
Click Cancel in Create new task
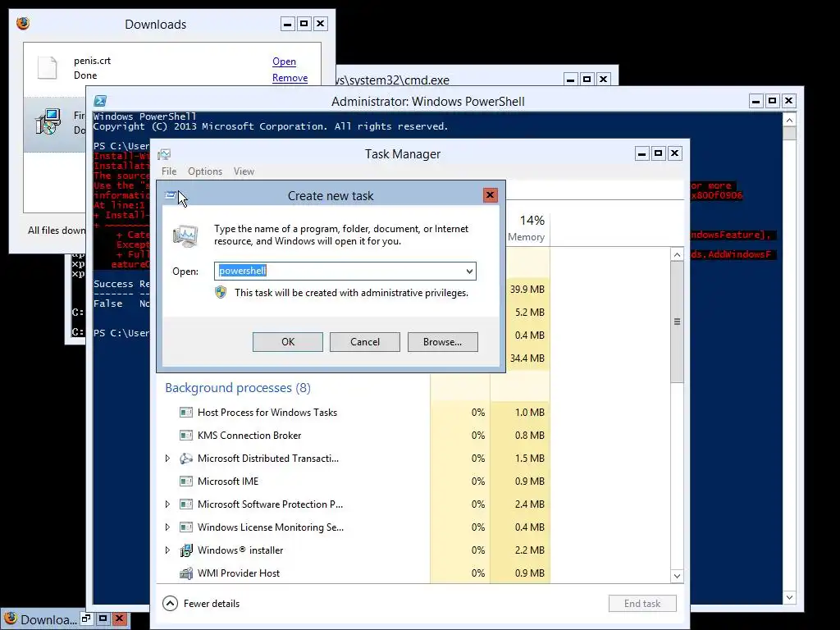365,342
